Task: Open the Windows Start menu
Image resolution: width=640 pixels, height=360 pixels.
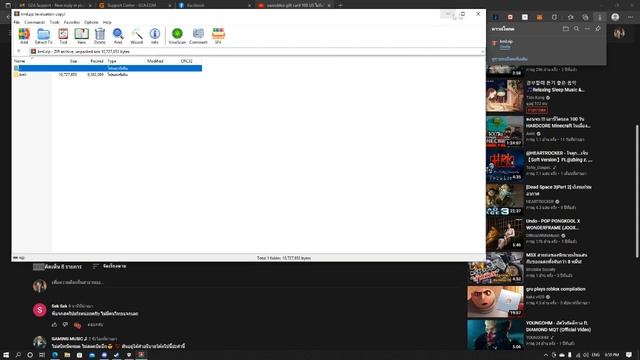Action: pos(6,355)
